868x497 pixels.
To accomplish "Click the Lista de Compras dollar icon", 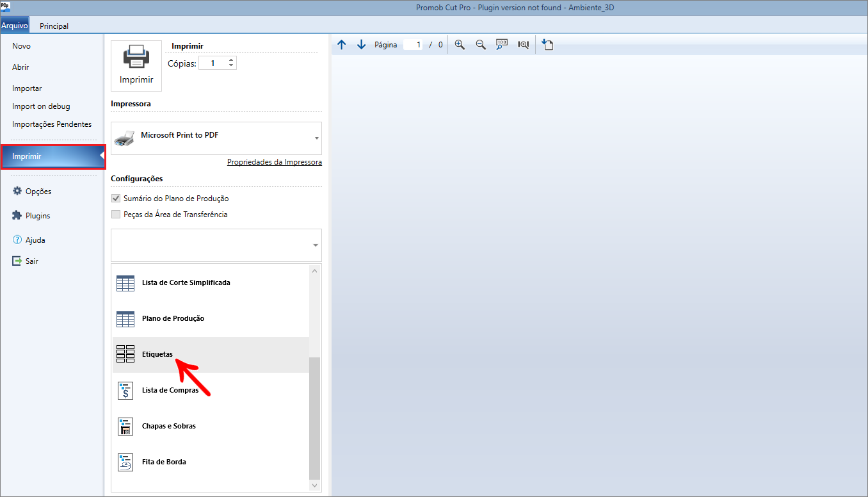I will pos(125,391).
